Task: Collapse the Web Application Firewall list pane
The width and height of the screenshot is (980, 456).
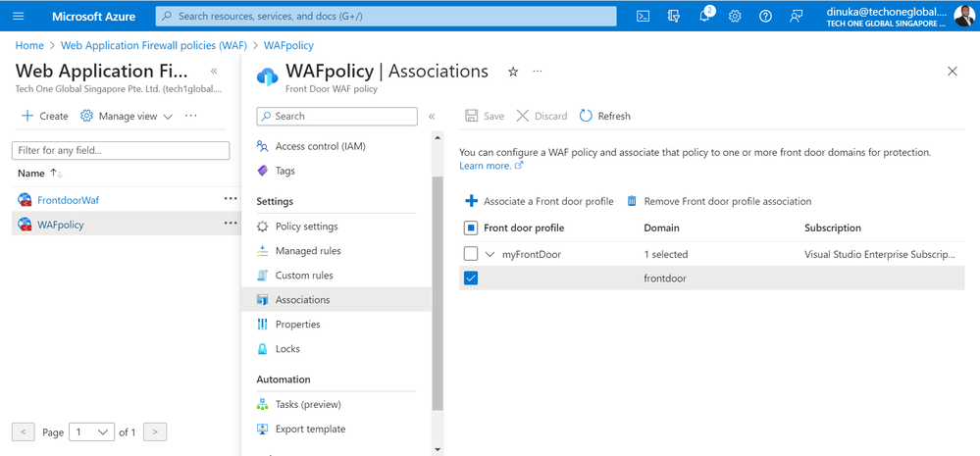Action: tap(214, 72)
